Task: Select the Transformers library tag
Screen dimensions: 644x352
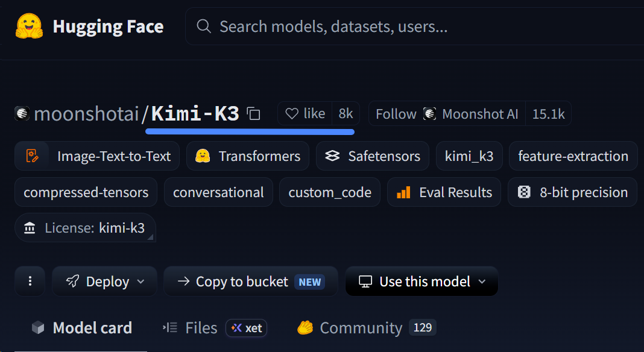Action: [x=248, y=156]
